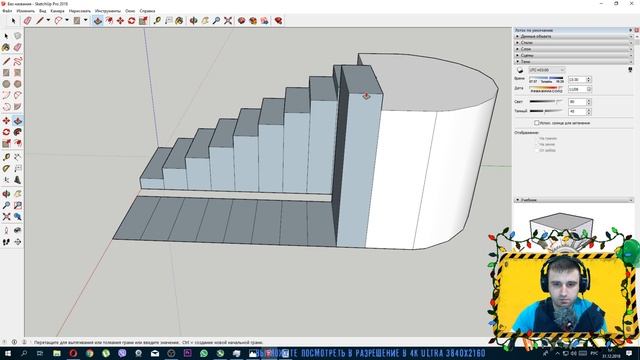Select Make Component in left tool set

click(x=18, y=36)
